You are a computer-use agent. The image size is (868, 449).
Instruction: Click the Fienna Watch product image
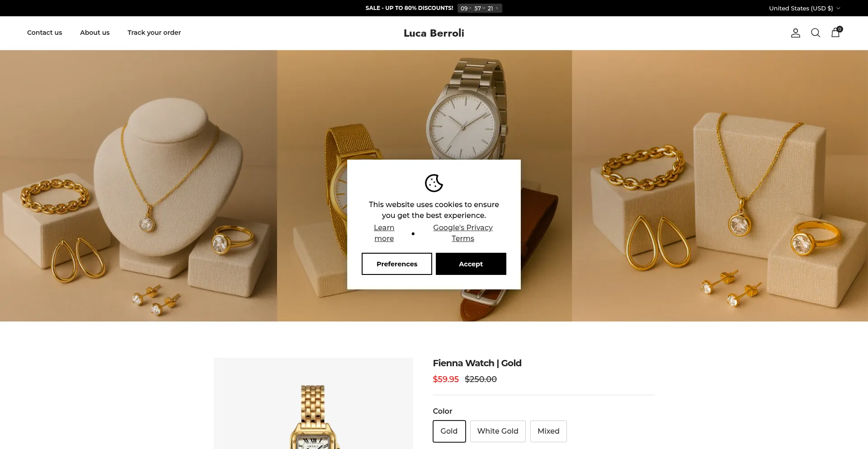pyautogui.click(x=313, y=407)
